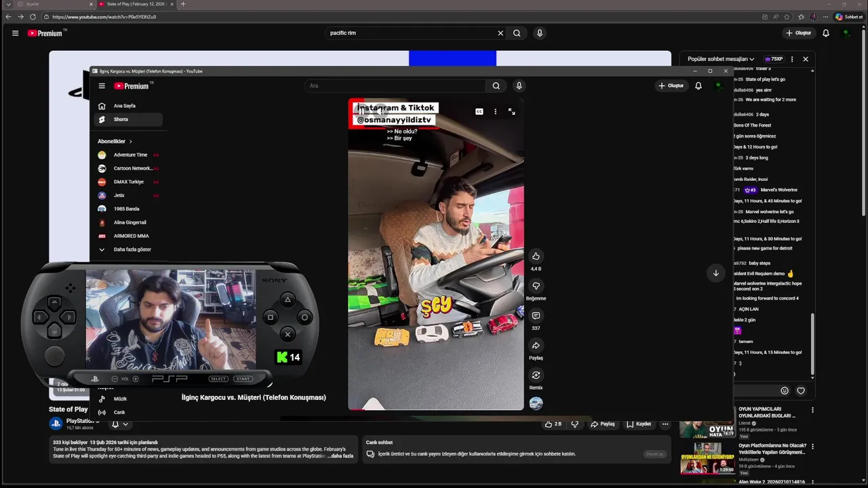
Task: Click the Ara search field in Shorts window
Action: [x=395, y=86]
